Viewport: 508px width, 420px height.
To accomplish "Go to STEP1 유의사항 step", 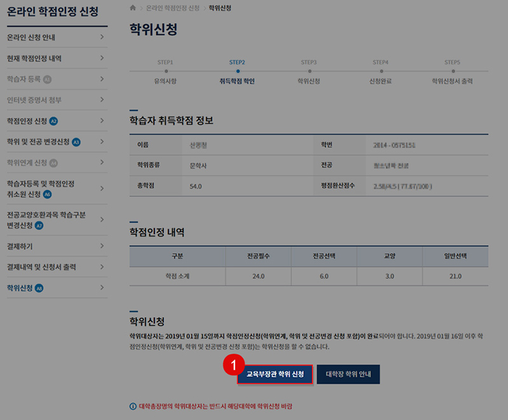I will tap(165, 72).
